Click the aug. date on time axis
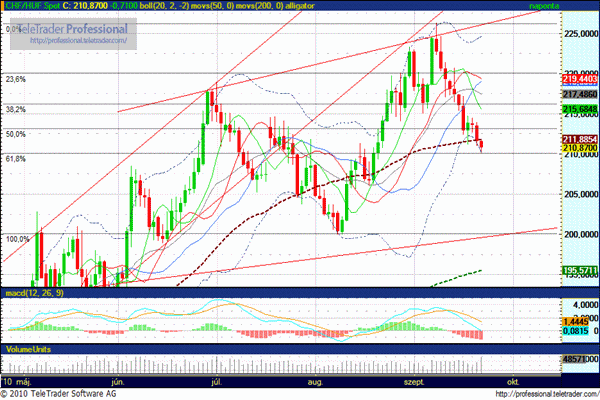This screenshot has width=600, height=400. pyautogui.click(x=316, y=382)
